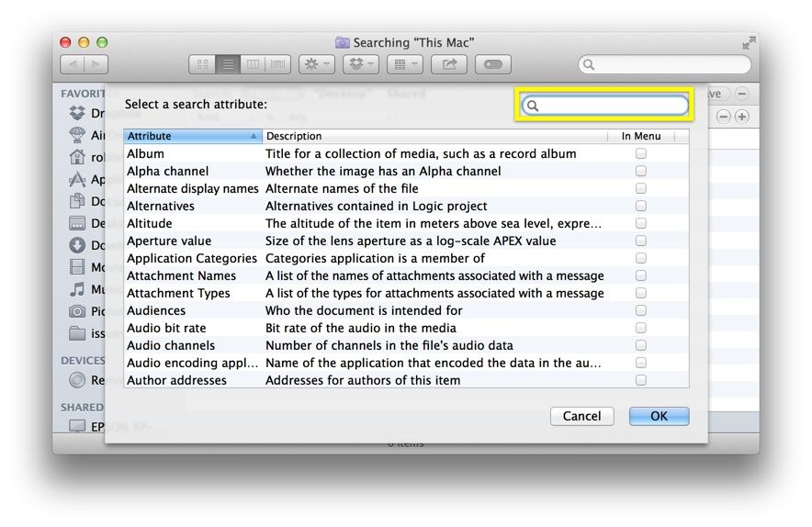Tick In Menu checkbox for Altitude
812x527 pixels.
pyautogui.click(x=640, y=223)
